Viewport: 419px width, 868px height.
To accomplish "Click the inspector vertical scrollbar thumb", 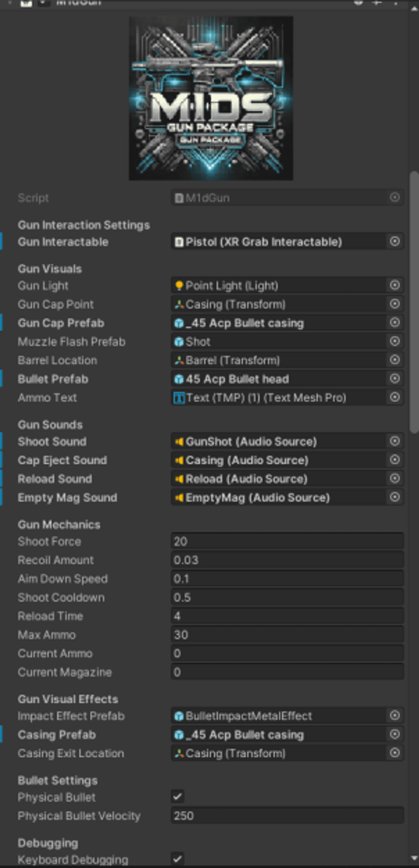I will coord(414,302).
